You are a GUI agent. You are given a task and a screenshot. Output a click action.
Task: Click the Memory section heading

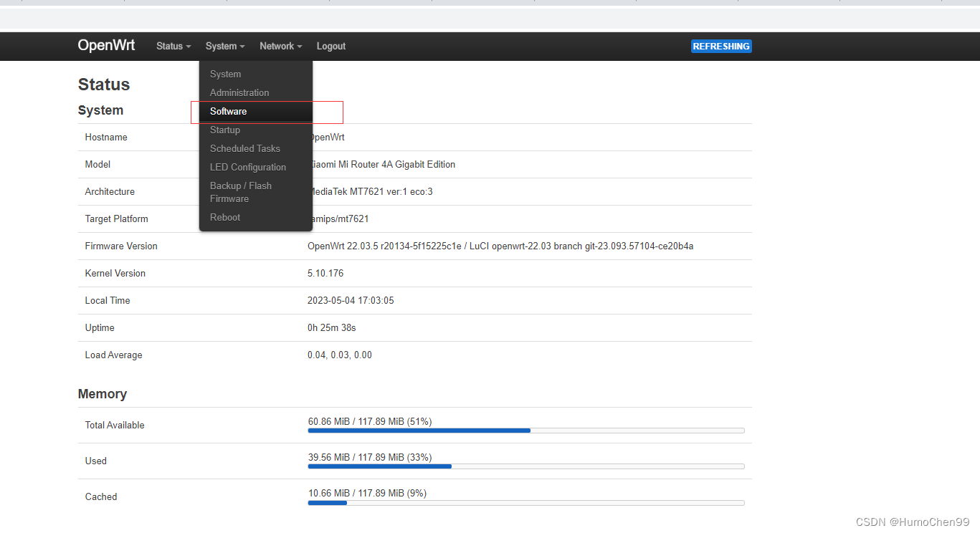(x=103, y=394)
